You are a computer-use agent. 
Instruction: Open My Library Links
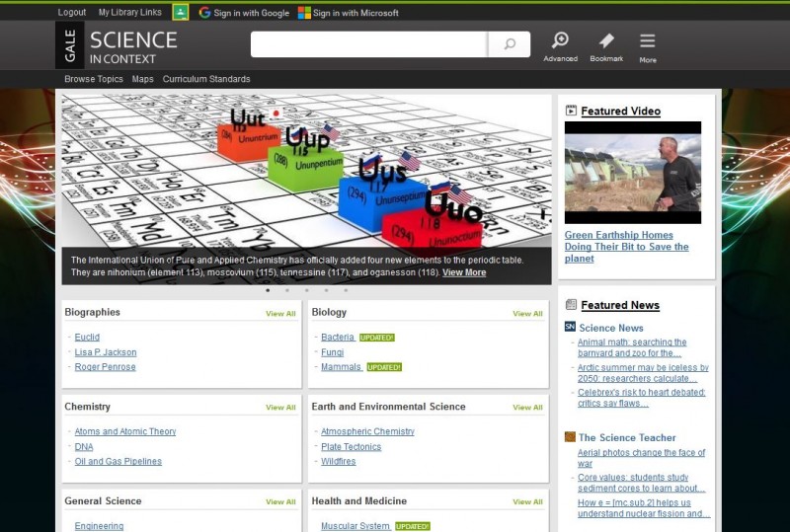point(130,12)
